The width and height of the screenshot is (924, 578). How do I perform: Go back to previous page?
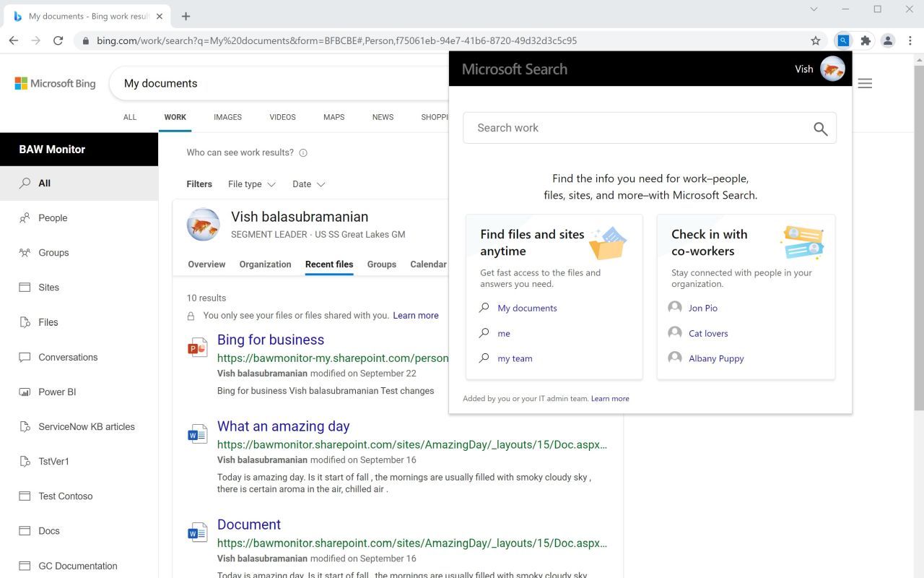click(14, 40)
